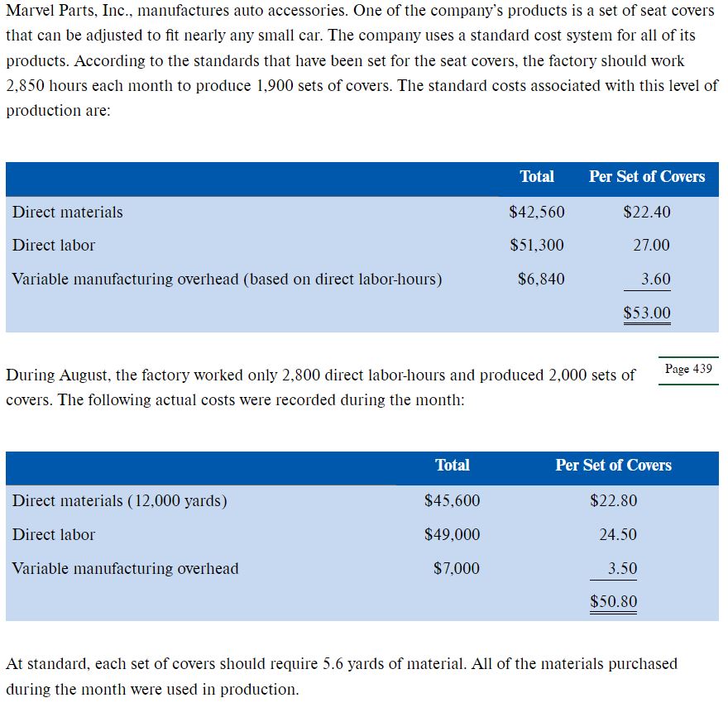
Task: Click the text 'Marvel Parts, Inc.' in first paragraph
Action: 69,10
